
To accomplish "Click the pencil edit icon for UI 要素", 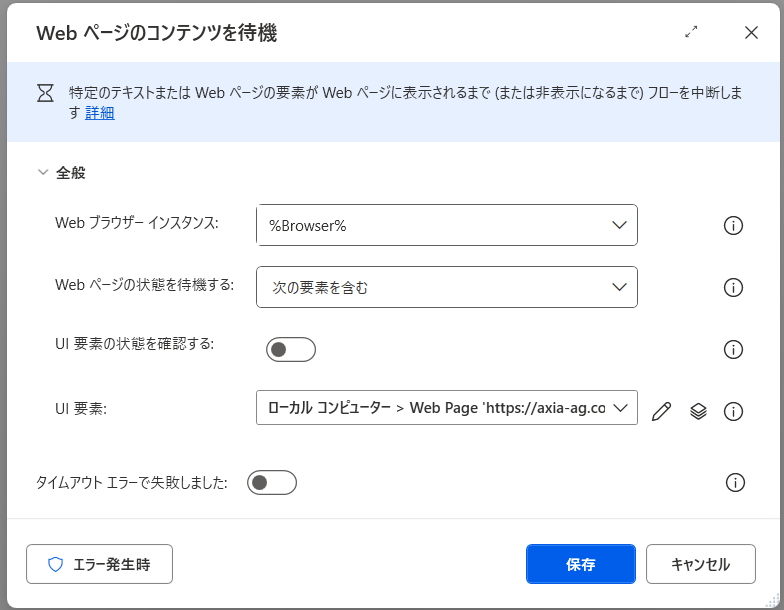I will click(661, 411).
